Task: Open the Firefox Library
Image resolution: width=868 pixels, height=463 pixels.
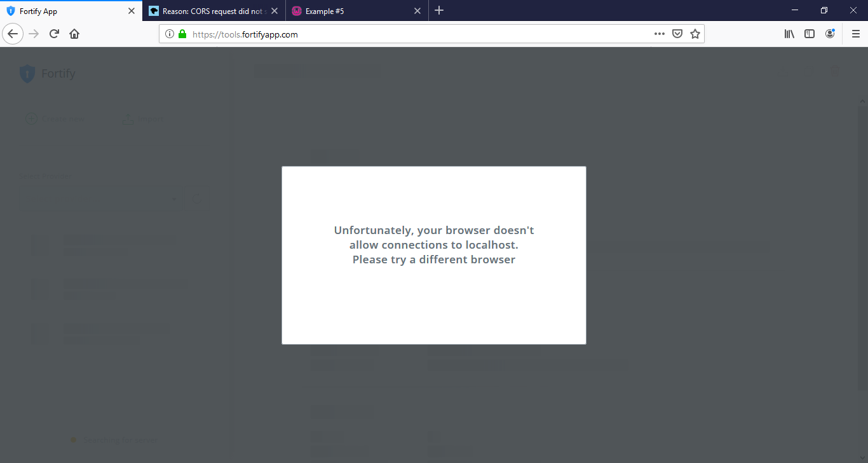Action: pyautogui.click(x=789, y=33)
